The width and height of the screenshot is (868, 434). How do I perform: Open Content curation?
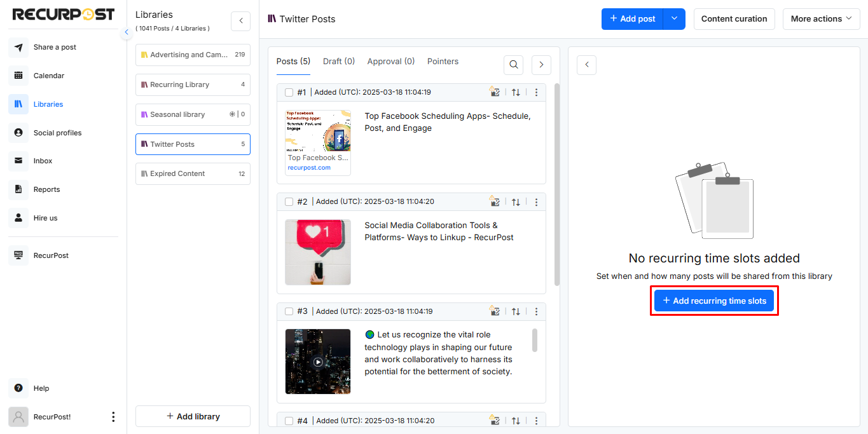pos(734,18)
